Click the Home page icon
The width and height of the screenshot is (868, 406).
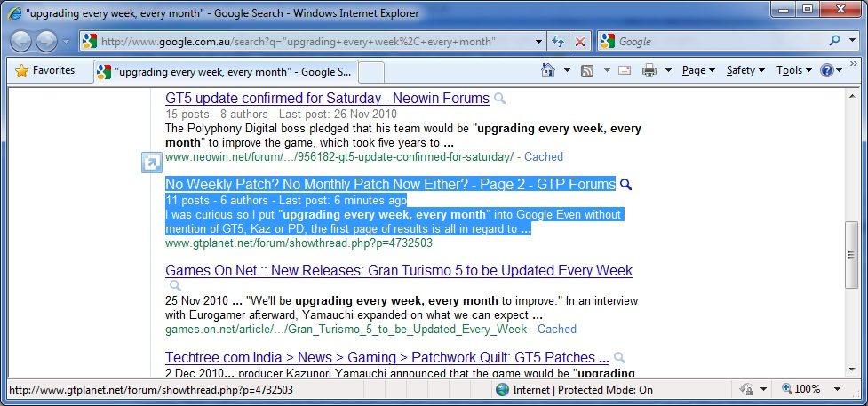click(x=549, y=70)
